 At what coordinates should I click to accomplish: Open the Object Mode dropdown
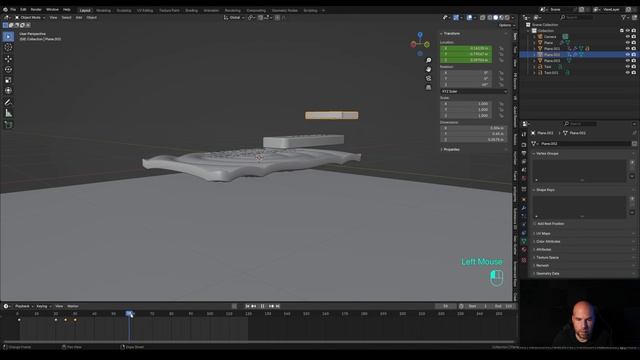(30, 18)
